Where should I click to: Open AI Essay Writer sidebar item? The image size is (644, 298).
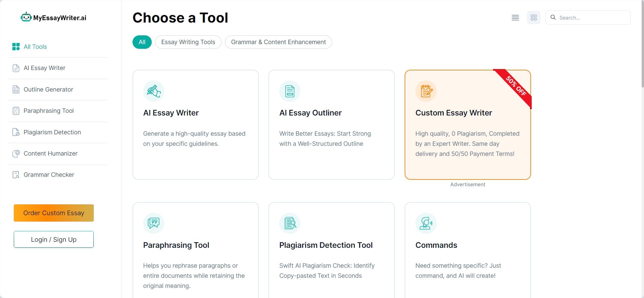click(x=58, y=68)
